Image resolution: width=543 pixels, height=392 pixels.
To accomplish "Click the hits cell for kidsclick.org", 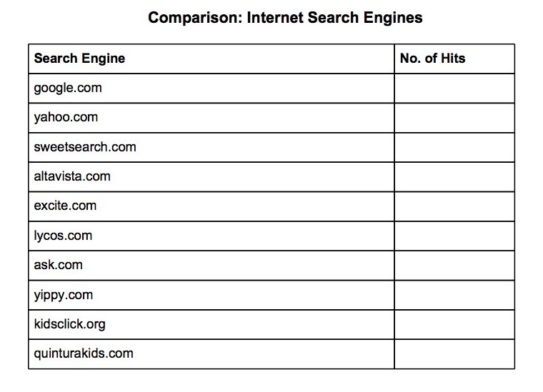I will coord(454,324).
